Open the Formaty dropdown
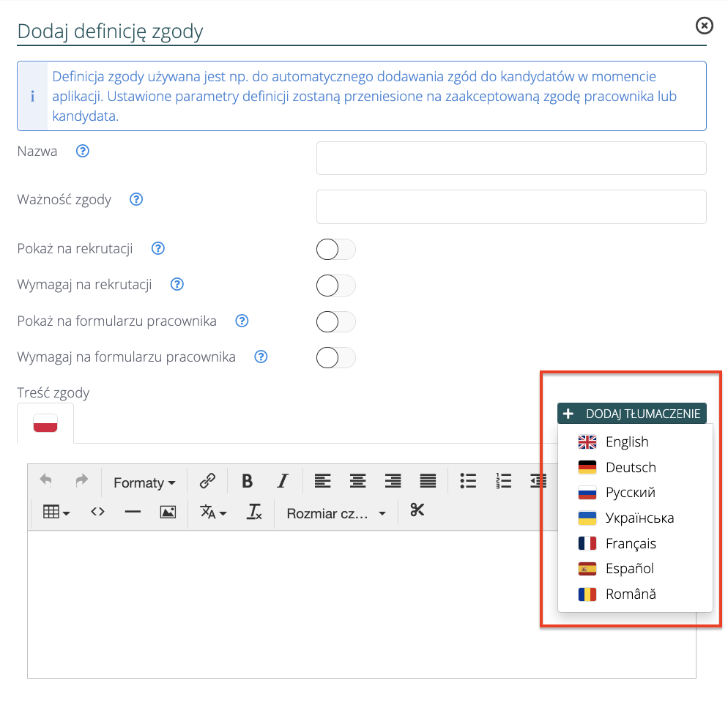 click(x=144, y=482)
